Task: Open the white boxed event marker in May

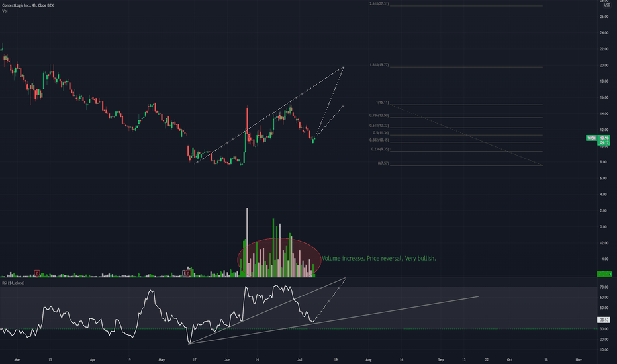Action: point(184,273)
